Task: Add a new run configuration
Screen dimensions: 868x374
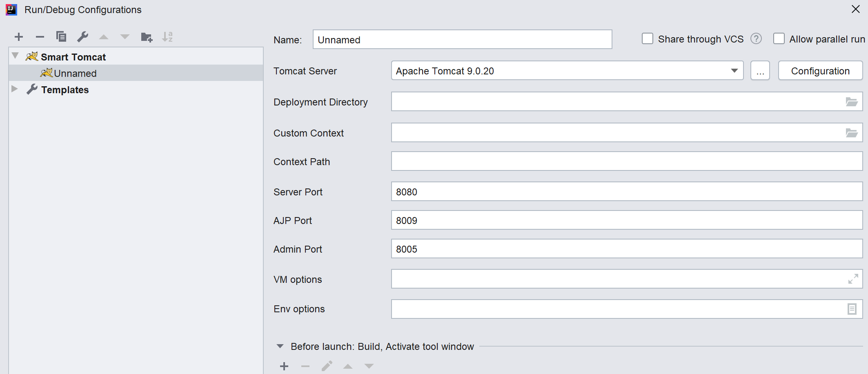Action: point(19,37)
